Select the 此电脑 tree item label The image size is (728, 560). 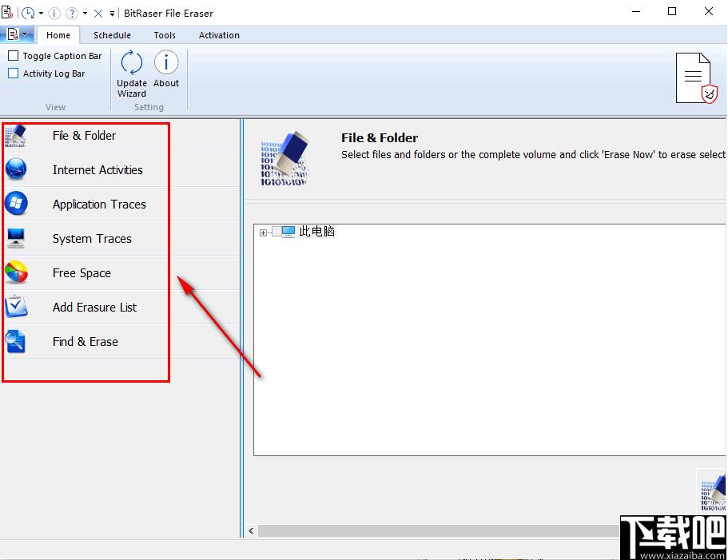pos(316,231)
